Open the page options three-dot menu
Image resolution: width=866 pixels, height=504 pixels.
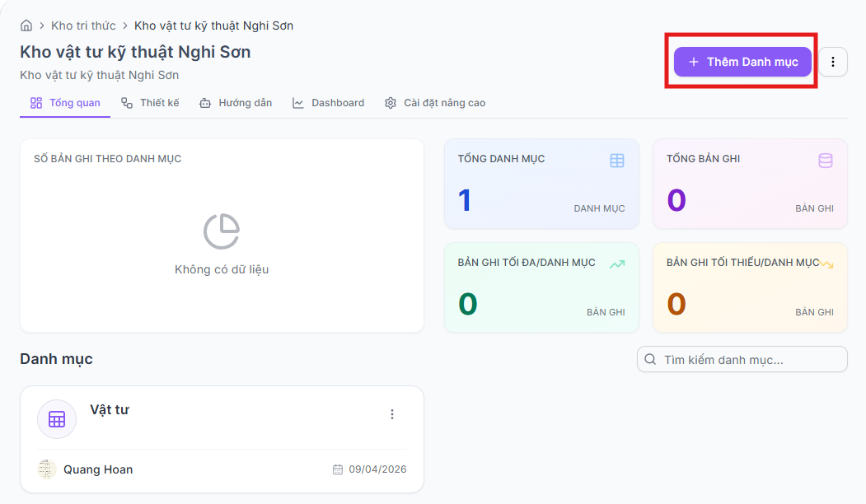click(833, 62)
